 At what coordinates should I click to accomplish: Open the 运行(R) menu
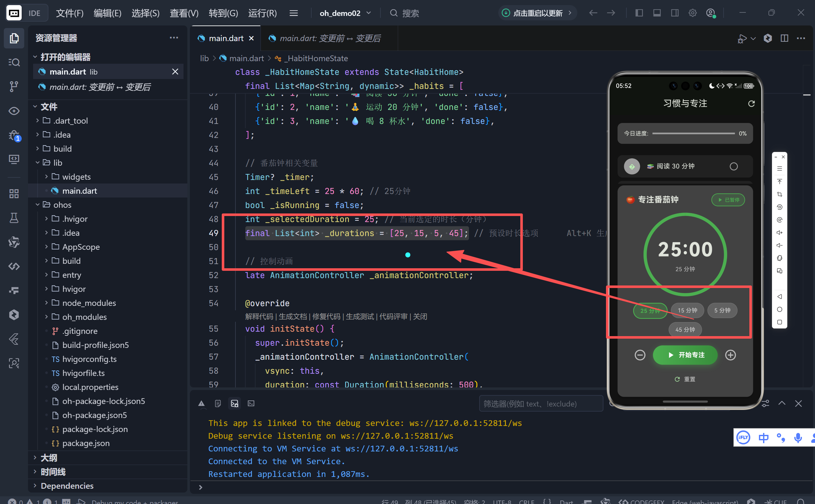262,13
